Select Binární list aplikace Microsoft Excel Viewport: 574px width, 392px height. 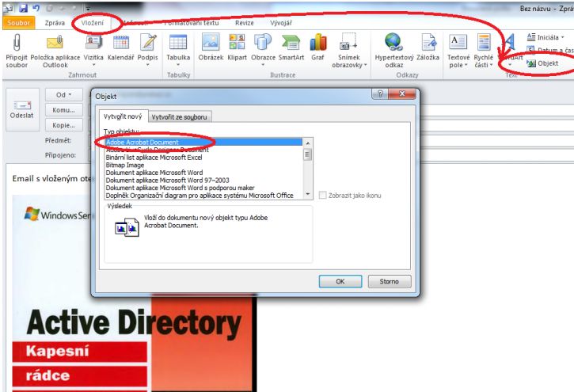tap(203, 158)
